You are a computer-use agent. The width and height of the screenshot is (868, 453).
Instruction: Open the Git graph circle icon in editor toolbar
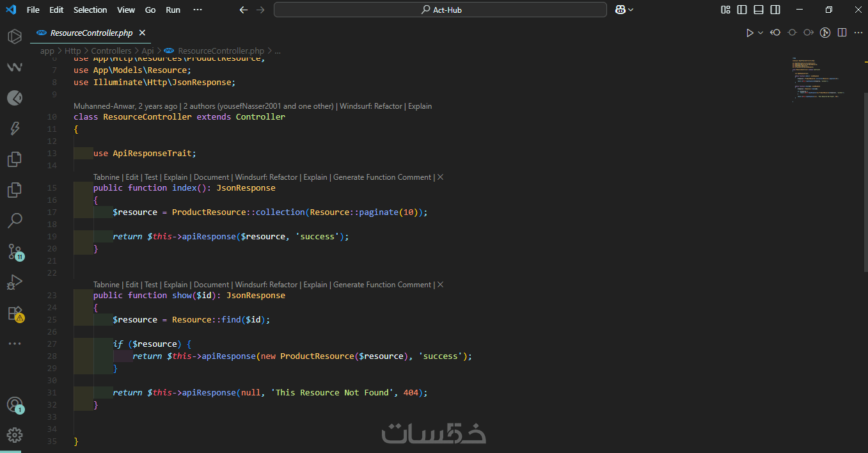[825, 33]
